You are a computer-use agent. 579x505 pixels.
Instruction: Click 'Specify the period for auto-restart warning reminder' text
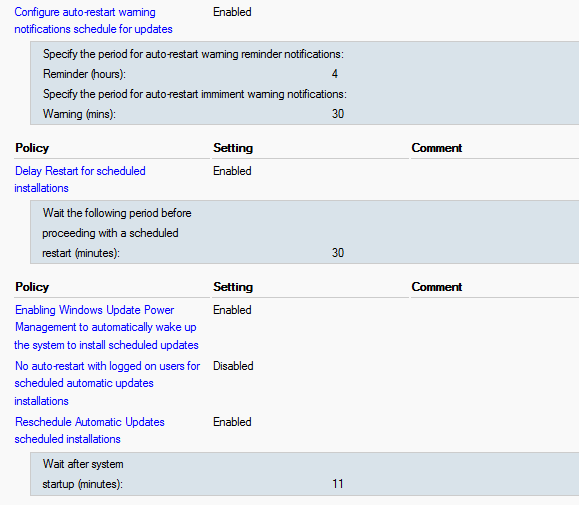click(x=193, y=54)
